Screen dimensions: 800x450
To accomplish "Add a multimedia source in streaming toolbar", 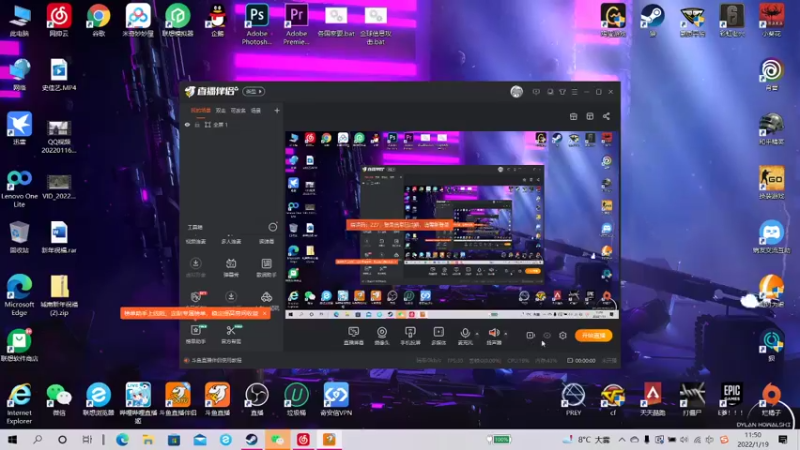I will point(438,336).
